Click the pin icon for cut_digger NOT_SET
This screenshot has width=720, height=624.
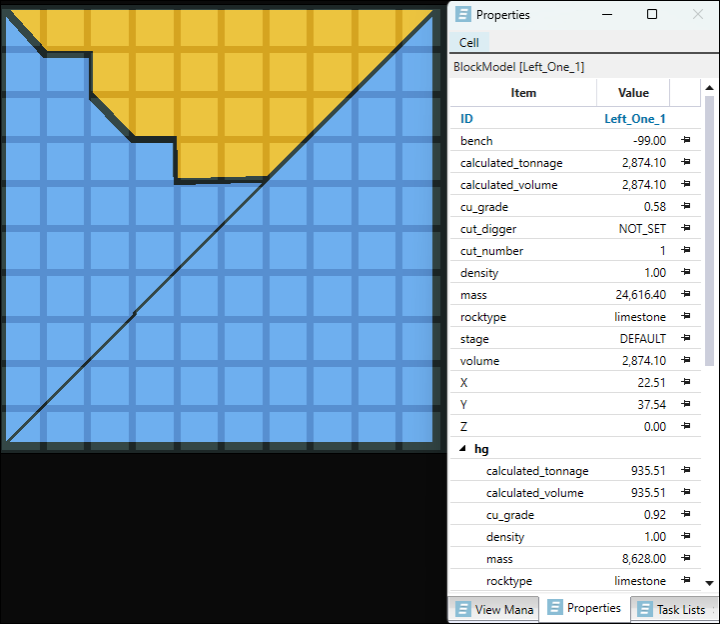686,228
